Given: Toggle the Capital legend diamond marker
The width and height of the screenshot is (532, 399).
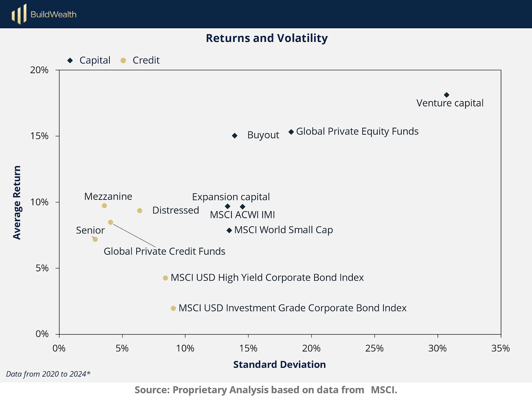Looking at the screenshot, I should pyautogui.click(x=70, y=61).
